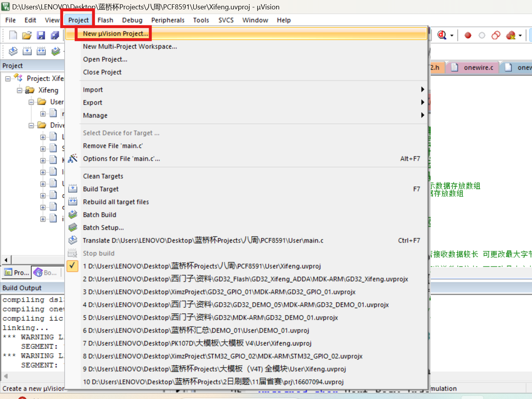Open recent project GD32_GPIO_01.uvprojx
Viewport: 532px width, 399px height.
(x=247, y=292)
